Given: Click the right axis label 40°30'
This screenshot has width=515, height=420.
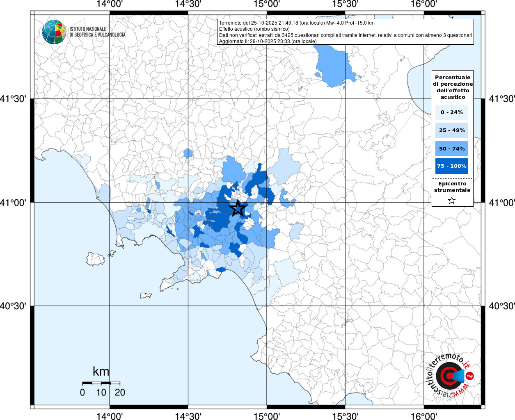Looking at the screenshot, I should (x=501, y=306).
